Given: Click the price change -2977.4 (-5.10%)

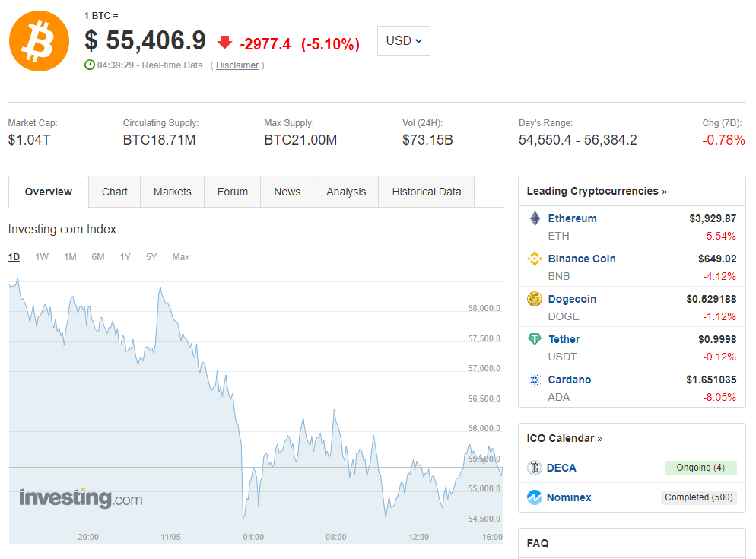Looking at the screenshot, I should (300, 44).
